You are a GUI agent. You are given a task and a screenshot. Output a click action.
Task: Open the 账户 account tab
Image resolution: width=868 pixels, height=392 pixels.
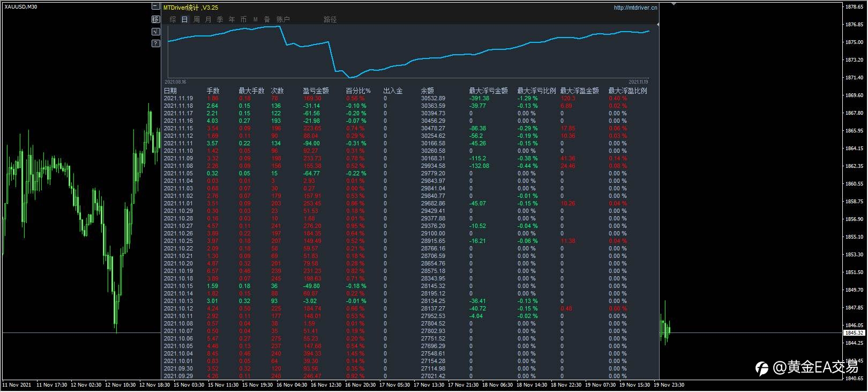point(283,19)
